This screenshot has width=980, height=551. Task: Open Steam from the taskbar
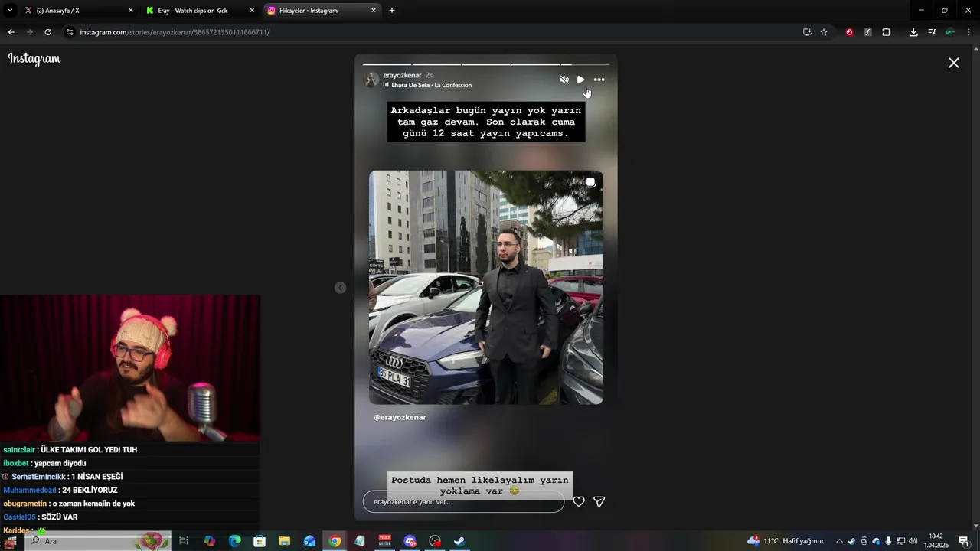459,541
